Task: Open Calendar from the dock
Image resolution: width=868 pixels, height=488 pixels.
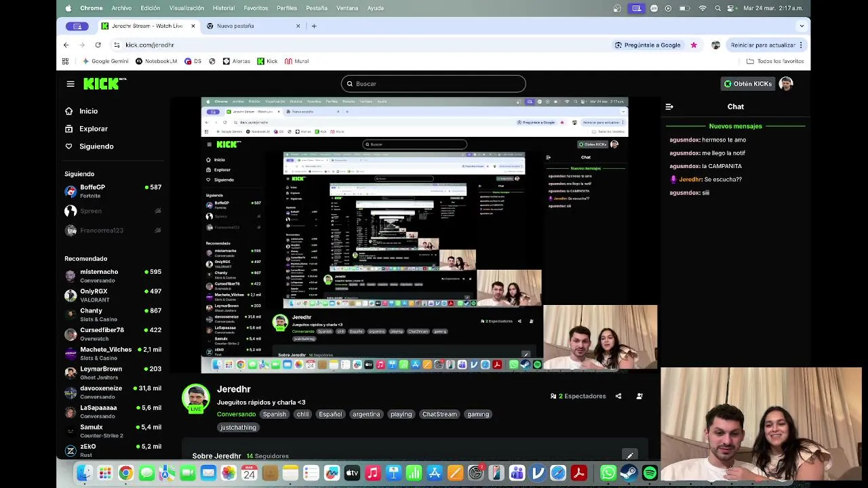Action: 249,473
